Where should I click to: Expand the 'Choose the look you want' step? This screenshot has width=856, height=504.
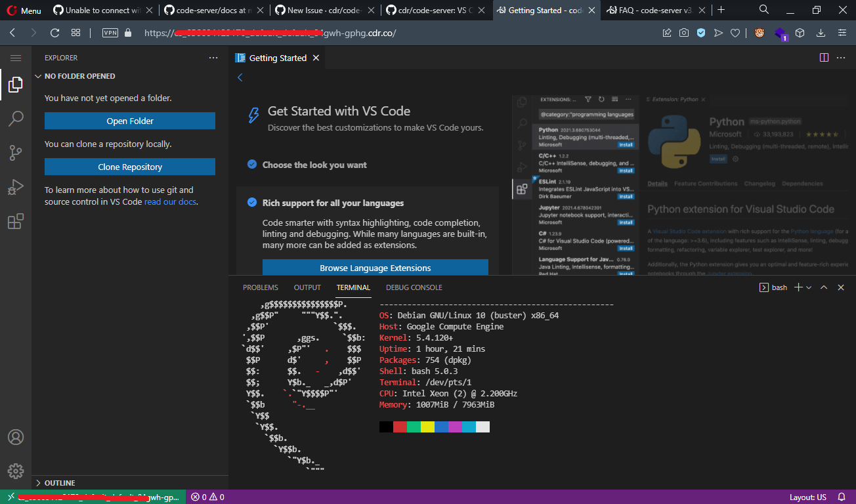(x=314, y=165)
